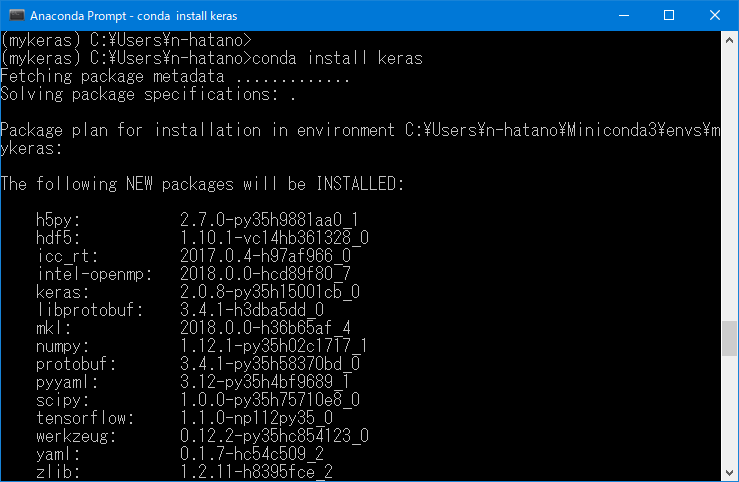Image resolution: width=739 pixels, height=482 pixels.
Task: Click the vertical scrollbar thumb
Action: [x=730, y=337]
